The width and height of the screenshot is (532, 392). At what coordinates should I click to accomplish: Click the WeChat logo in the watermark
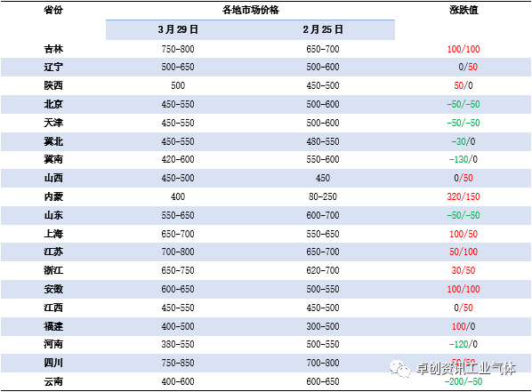[399, 369]
